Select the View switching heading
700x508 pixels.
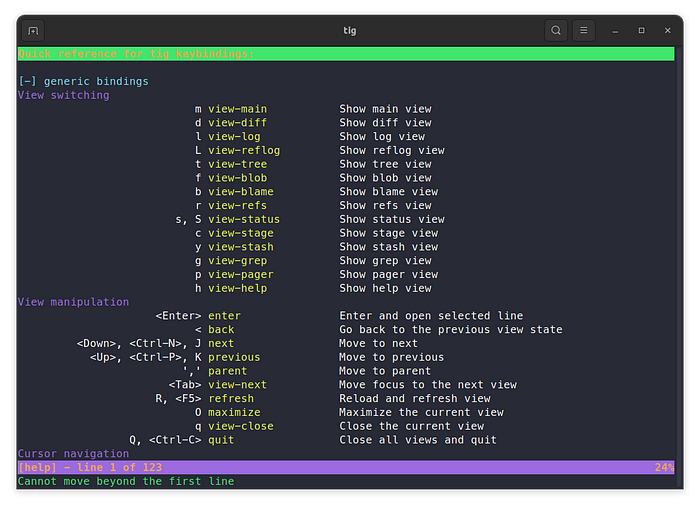click(63, 95)
